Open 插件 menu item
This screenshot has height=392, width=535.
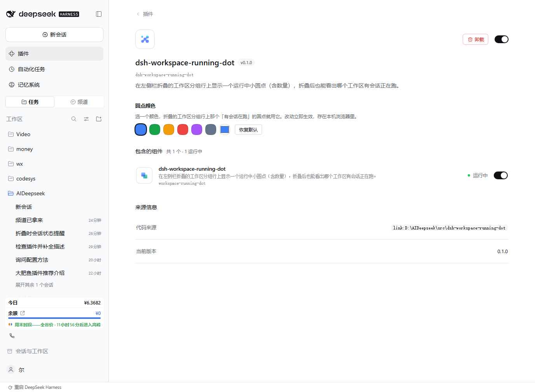(54, 54)
